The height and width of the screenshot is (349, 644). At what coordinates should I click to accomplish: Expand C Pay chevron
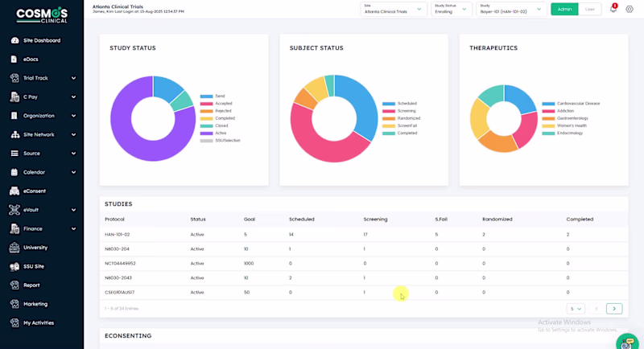[73, 96]
